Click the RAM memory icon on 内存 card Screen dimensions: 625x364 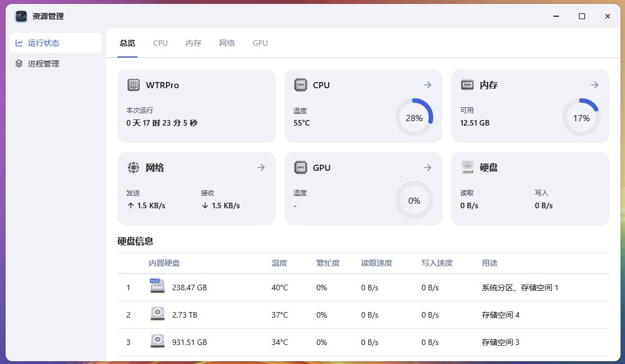tap(467, 85)
